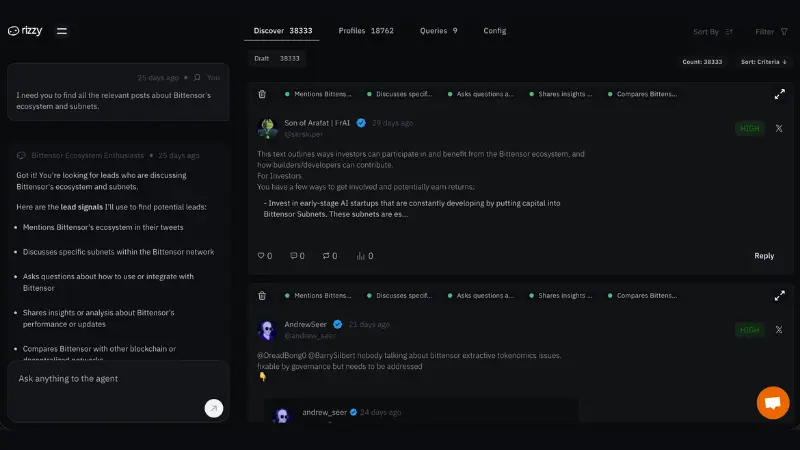Screen dimensions: 800x450
Task: Switch to the Queries tab
Action: [x=439, y=31]
